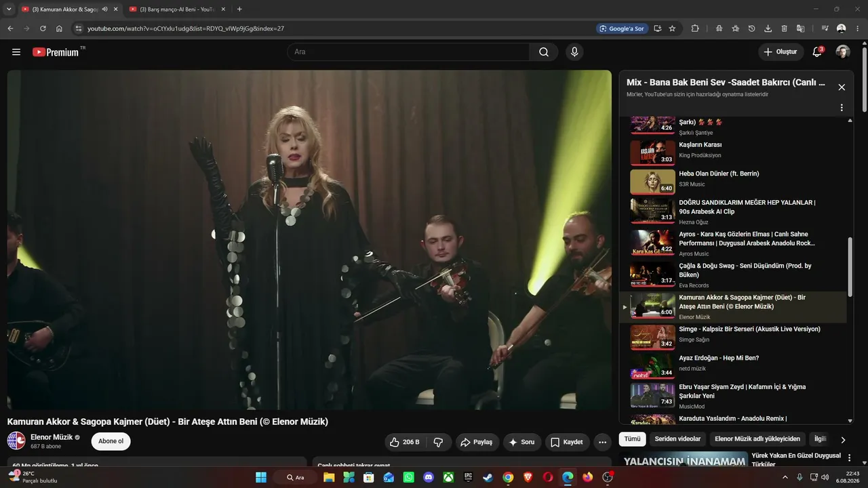The width and height of the screenshot is (868, 488).
Task: Open the Chrome three-dot menu
Action: point(857,28)
